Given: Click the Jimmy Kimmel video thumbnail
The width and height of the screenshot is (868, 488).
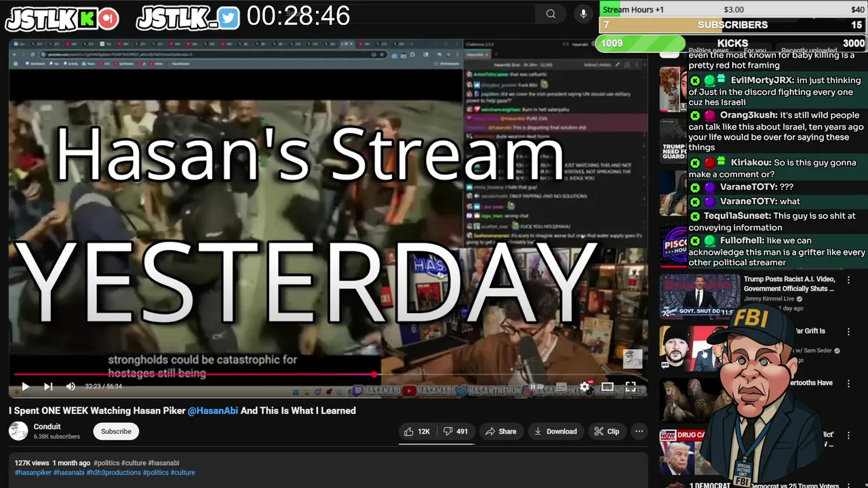Looking at the screenshot, I should [x=700, y=296].
